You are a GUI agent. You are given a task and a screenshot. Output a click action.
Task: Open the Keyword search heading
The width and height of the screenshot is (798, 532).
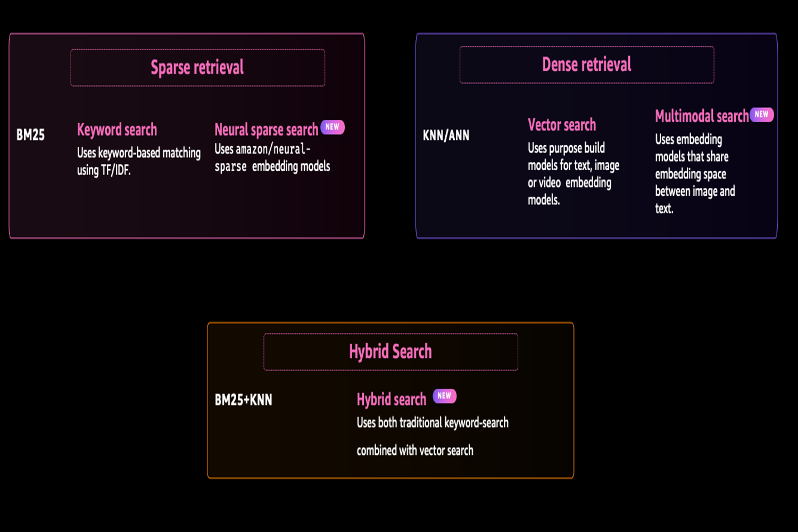click(117, 130)
